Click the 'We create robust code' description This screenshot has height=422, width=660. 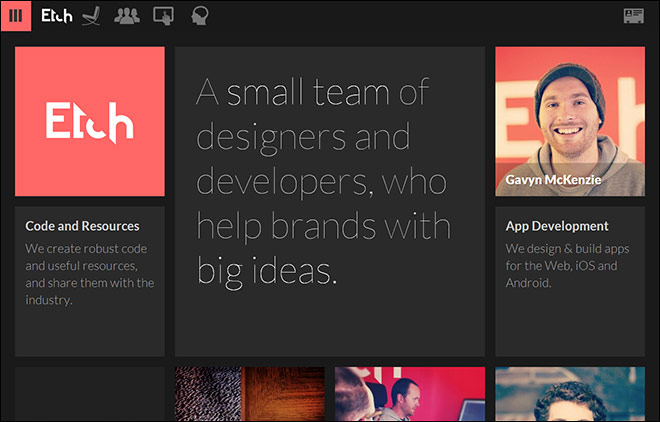point(90,274)
